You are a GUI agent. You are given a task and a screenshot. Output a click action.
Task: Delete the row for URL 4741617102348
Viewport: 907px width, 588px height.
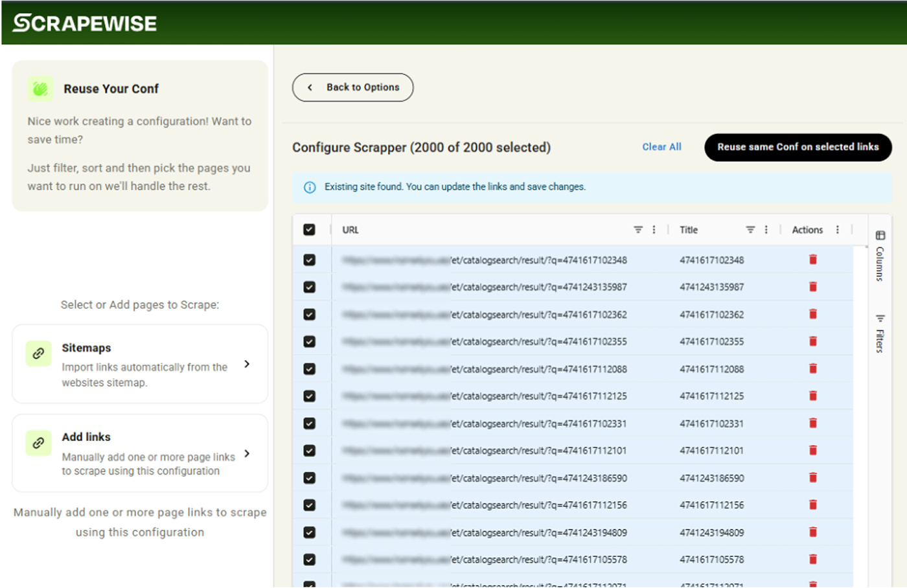[x=812, y=260]
